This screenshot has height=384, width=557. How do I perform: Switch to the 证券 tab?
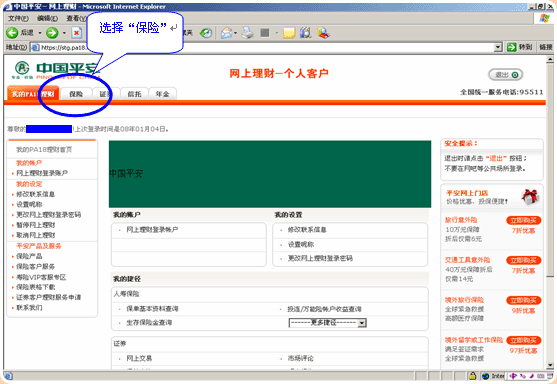(x=106, y=94)
